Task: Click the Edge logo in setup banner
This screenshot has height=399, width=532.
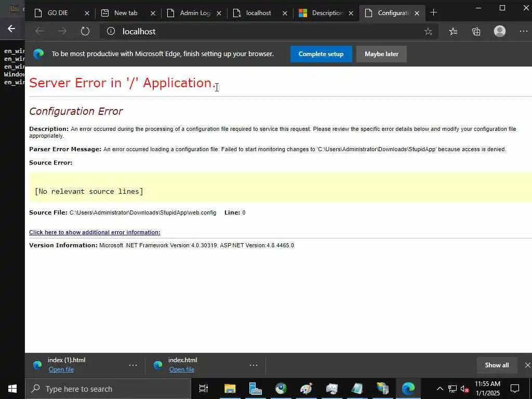Action: [x=38, y=54]
